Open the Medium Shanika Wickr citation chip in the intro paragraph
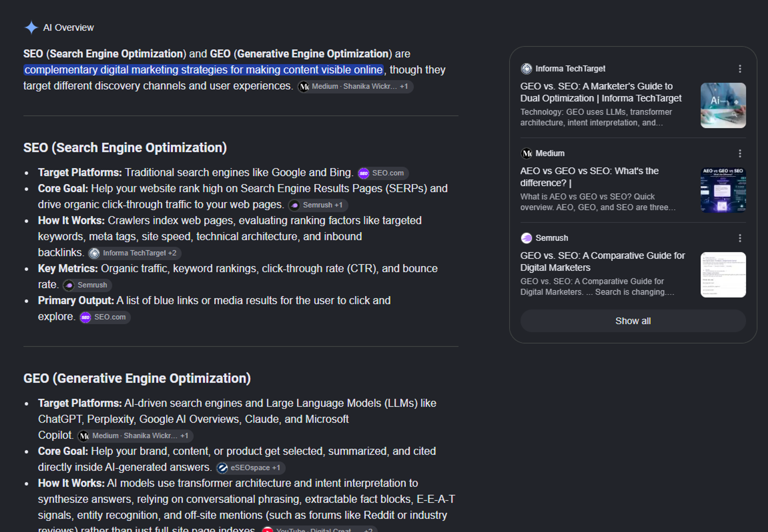Image resolution: width=768 pixels, height=532 pixels. (355, 87)
